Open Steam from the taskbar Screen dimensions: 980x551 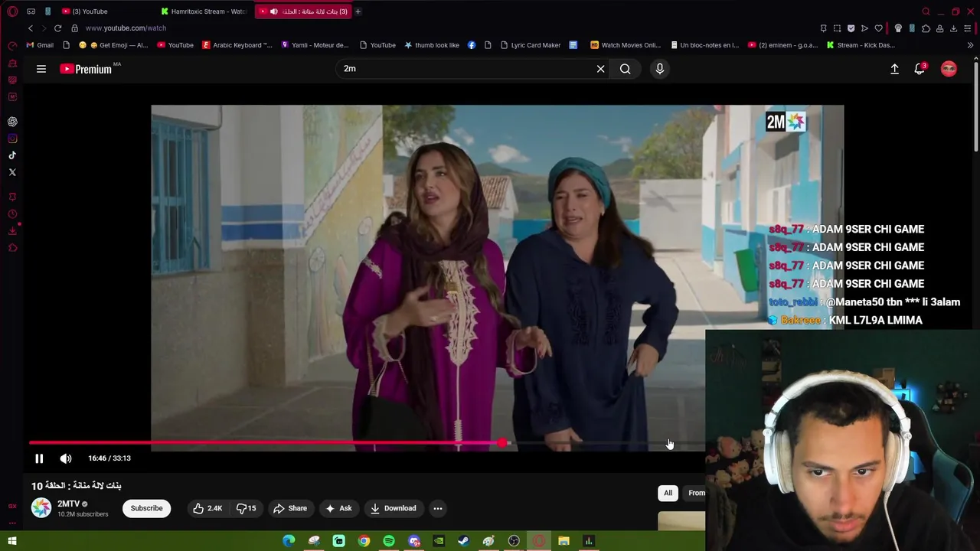pyautogui.click(x=463, y=541)
